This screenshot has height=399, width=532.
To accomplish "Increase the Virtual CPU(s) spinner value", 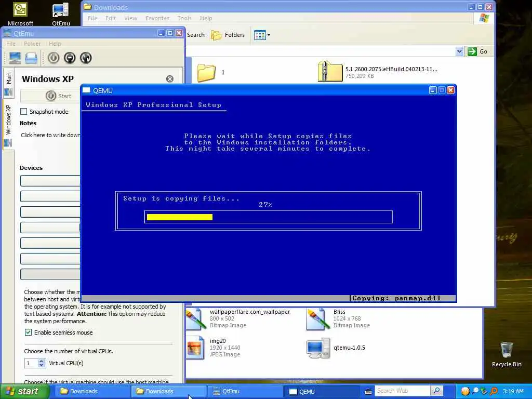I will (x=42, y=361).
